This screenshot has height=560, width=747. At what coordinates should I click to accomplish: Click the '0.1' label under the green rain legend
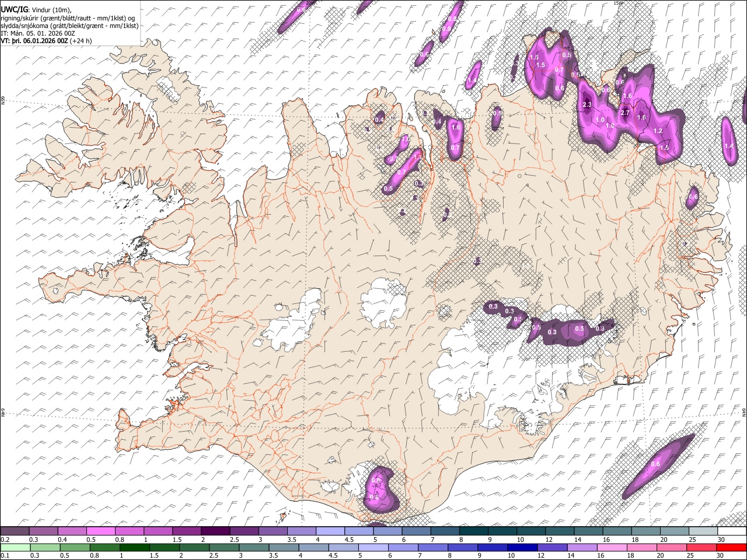tap(4, 555)
